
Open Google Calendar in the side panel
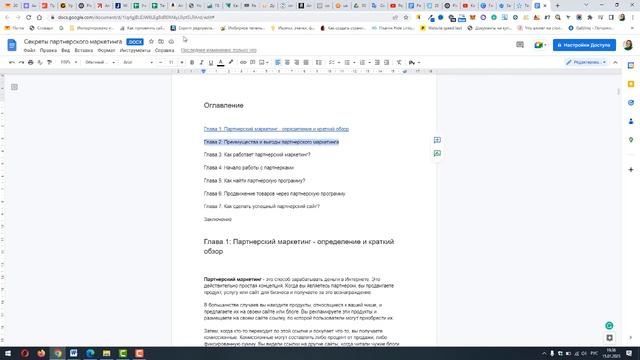click(x=631, y=65)
